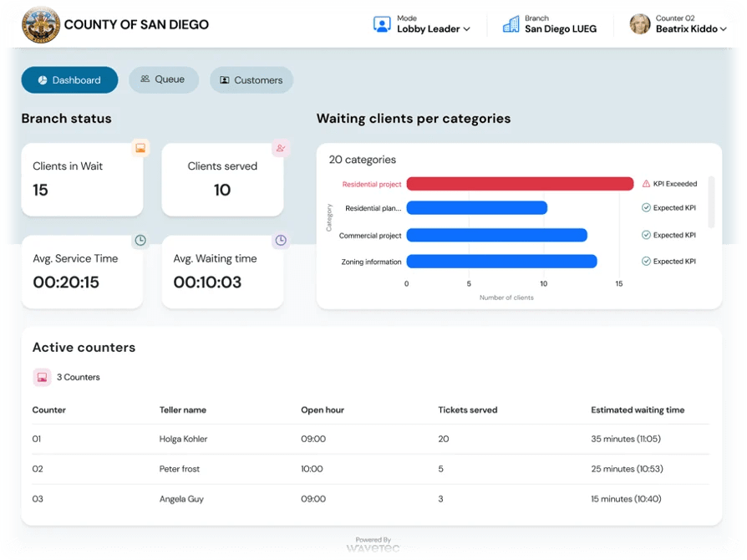Select the Dashboard button
Viewport: 747px width, 560px height.
[x=69, y=80]
